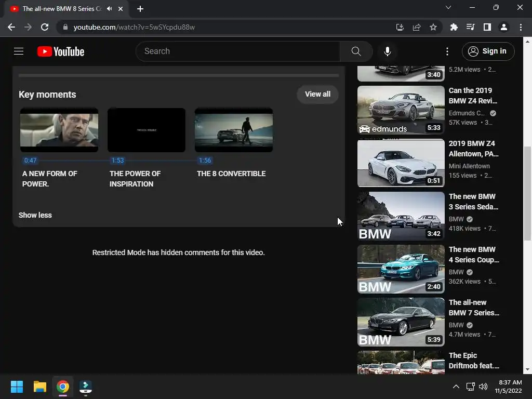532x399 pixels.
Task: Open Edmunds channel name link
Action: 467,113
